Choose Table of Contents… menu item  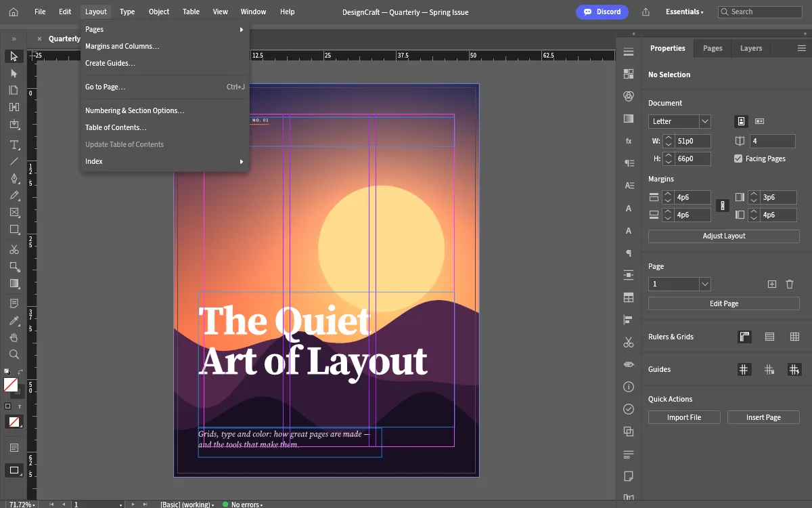(164, 127)
